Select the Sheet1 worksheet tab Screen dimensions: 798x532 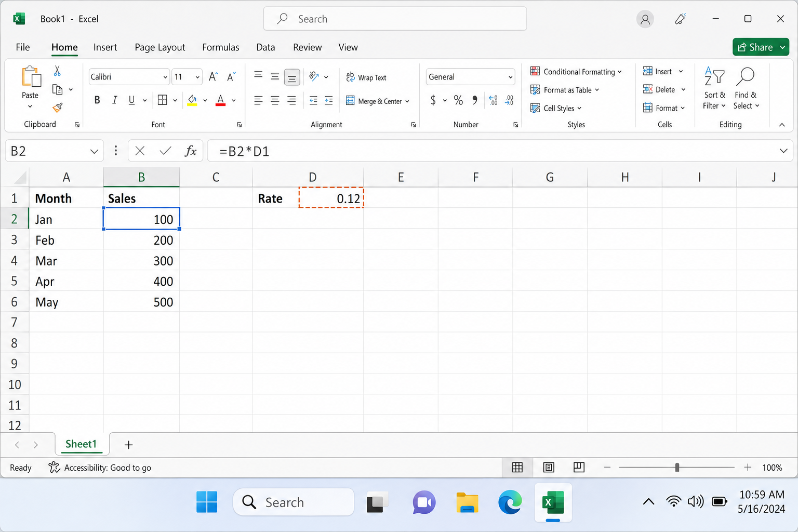click(81, 444)
